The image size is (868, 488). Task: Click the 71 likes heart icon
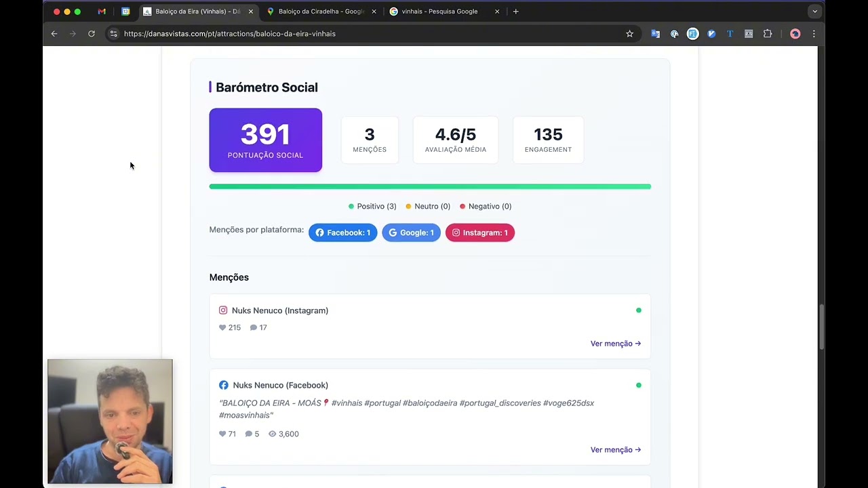[222, 434]
